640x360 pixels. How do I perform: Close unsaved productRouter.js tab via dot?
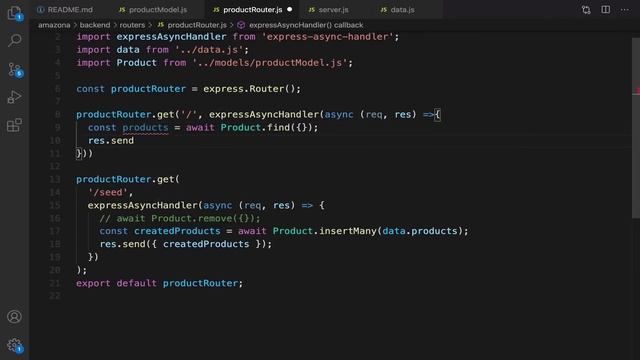[x=289, y=9]
